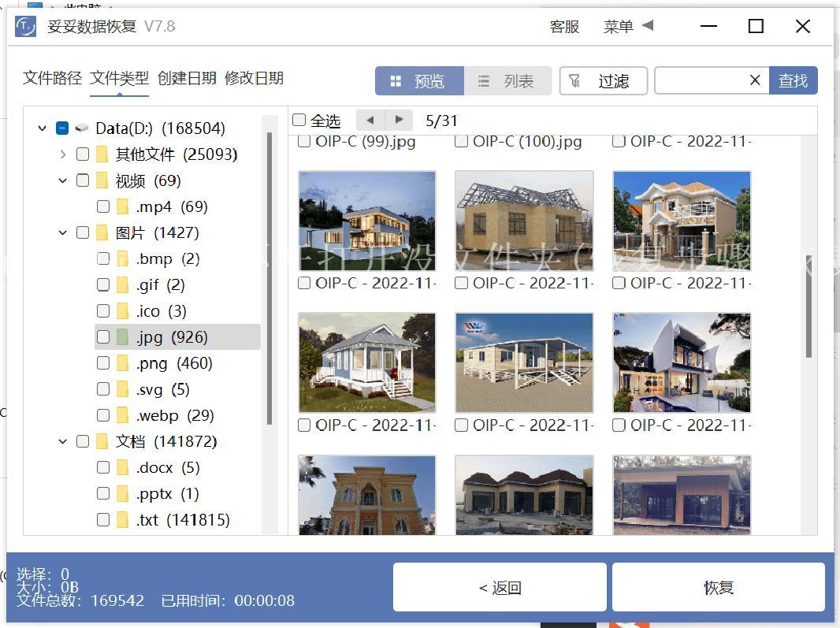Click the folder icon beside .txt (141815)
840x628 pixels.
122,520
